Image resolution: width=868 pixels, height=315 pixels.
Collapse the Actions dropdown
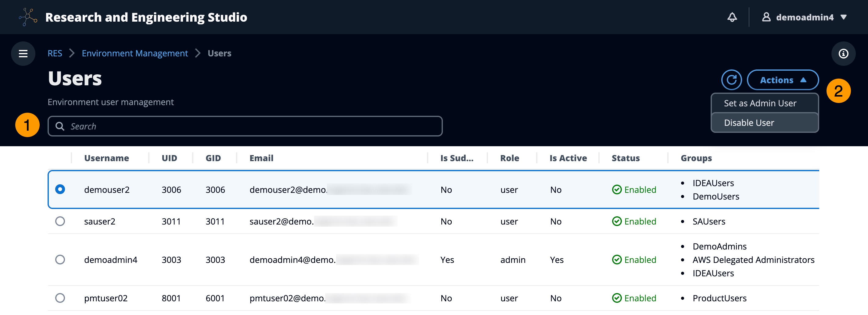pos(782,80)
